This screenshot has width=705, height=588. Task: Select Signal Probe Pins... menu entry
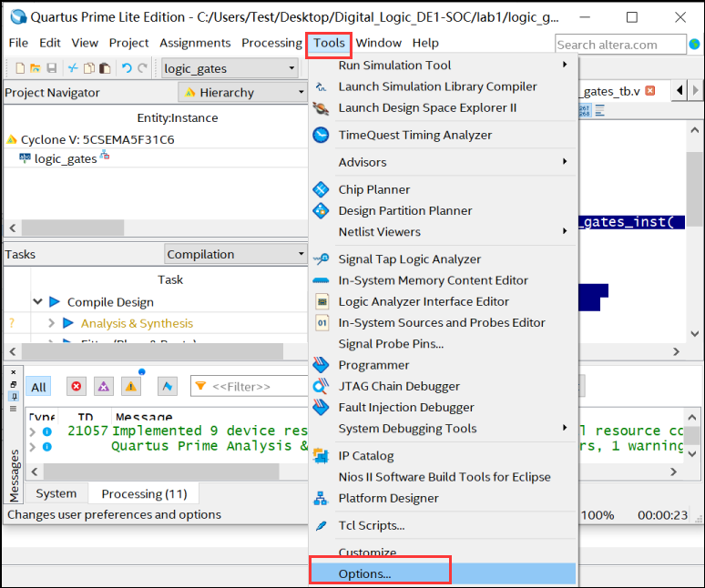pyautogui.click(x=391, y=344)
